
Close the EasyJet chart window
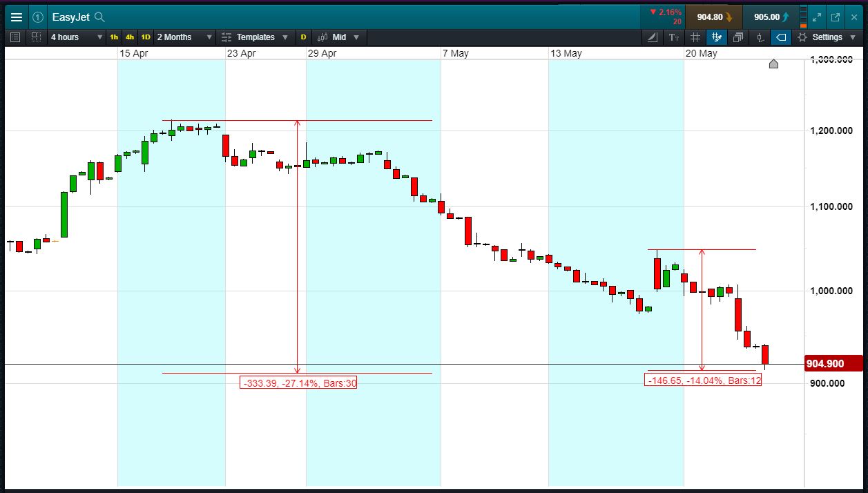coord(853,17)
